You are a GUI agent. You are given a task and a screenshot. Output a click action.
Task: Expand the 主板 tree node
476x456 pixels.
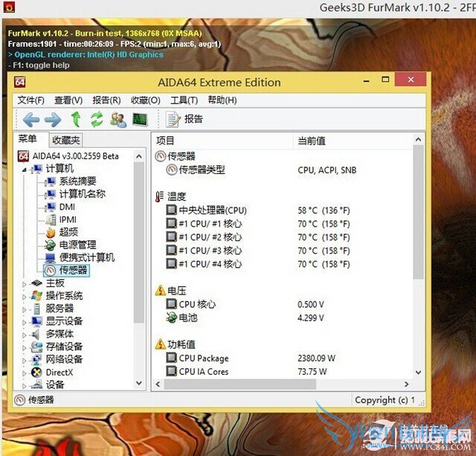(25, 284)
